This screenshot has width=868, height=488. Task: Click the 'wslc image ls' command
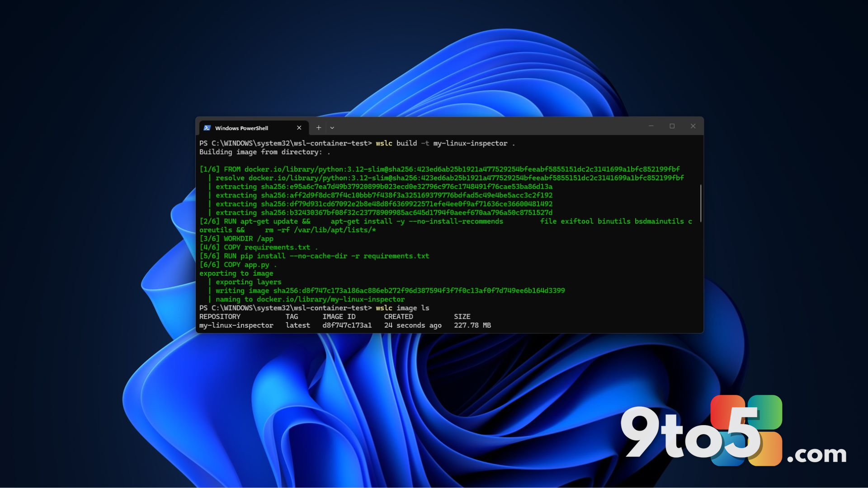point(402,308)
